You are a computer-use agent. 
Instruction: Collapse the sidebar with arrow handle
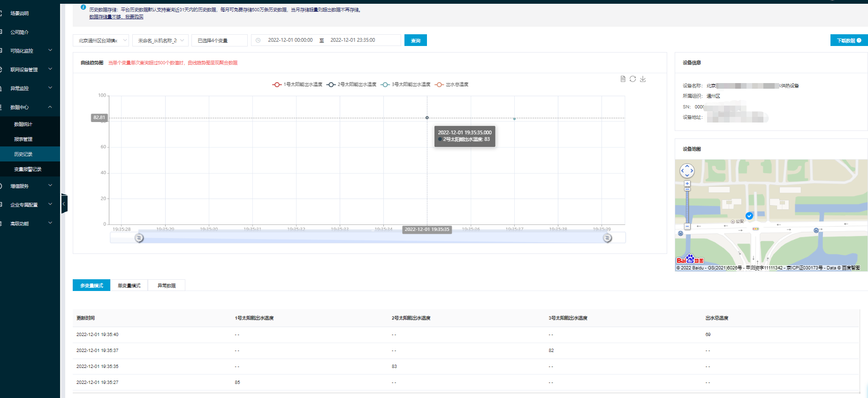[x=64, y=204]
